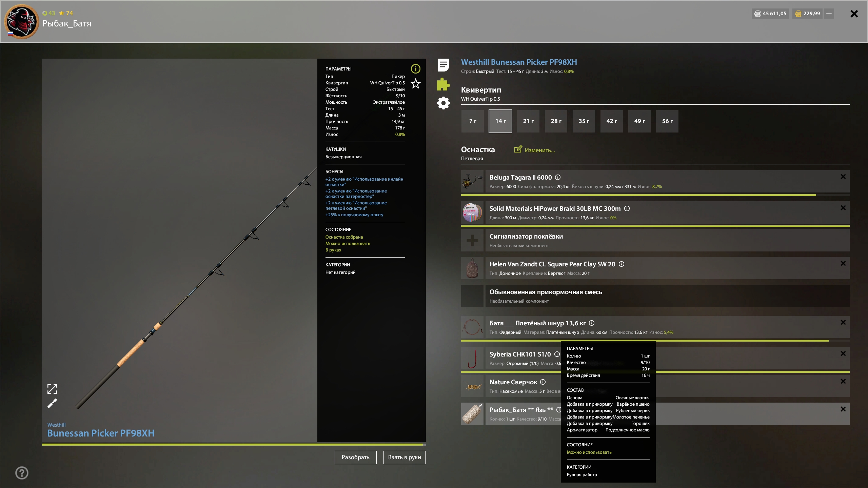This screenshot has width=868, height=488.
Task: Select the 56 г quivertip weight
Action: (x=667, y=121)
